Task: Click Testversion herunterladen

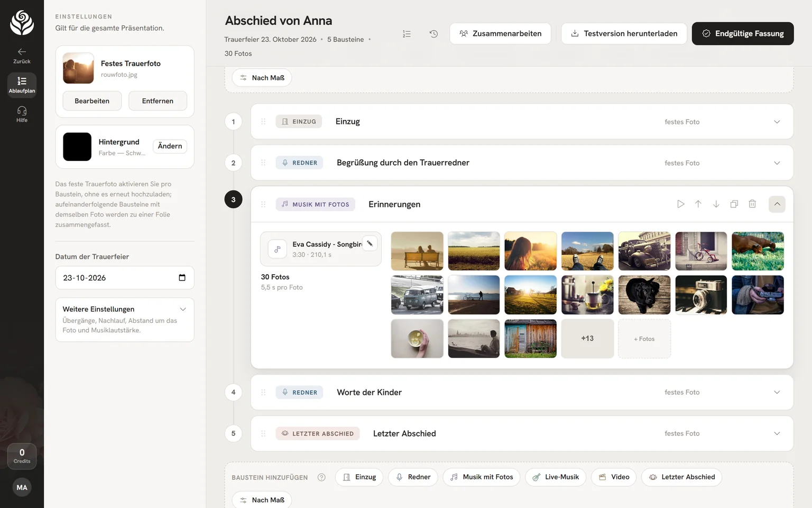Action: 624,33
